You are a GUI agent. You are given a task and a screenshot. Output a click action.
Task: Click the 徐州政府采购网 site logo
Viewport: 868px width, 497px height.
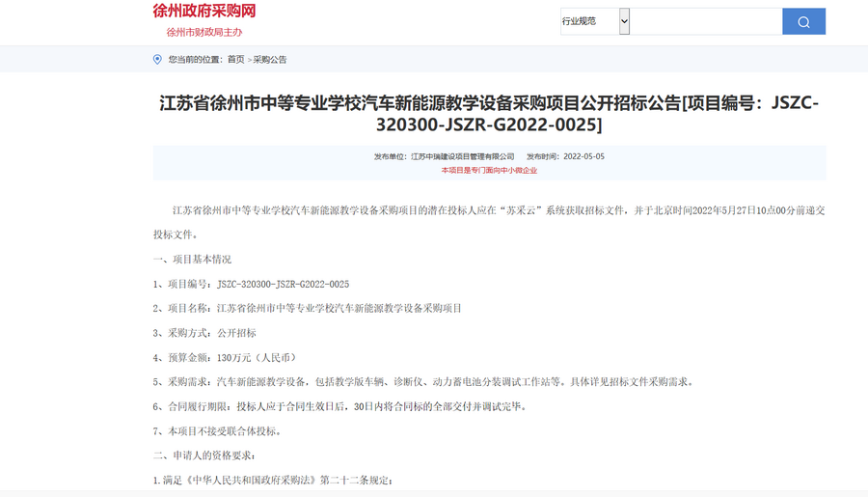pyautogui.click(x=204, y=12)
